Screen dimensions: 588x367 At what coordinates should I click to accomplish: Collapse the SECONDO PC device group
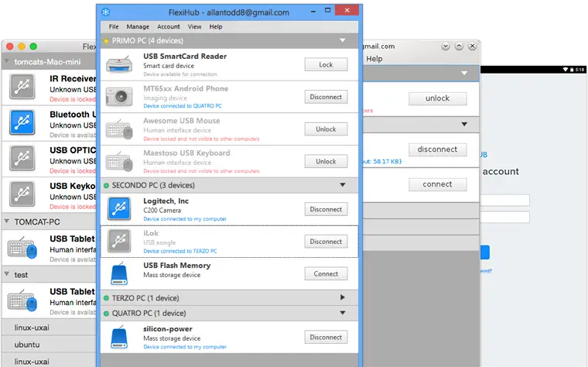point(343,184)
